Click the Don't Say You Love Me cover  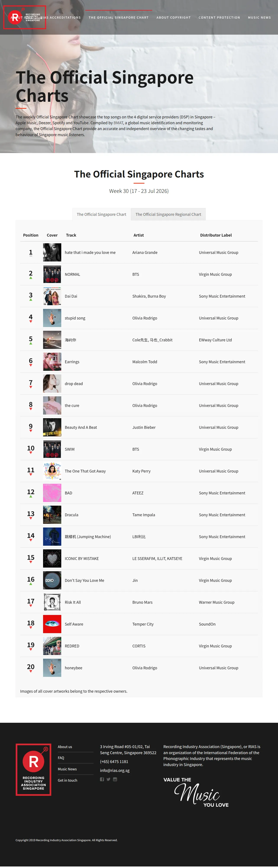pos(52,580)
